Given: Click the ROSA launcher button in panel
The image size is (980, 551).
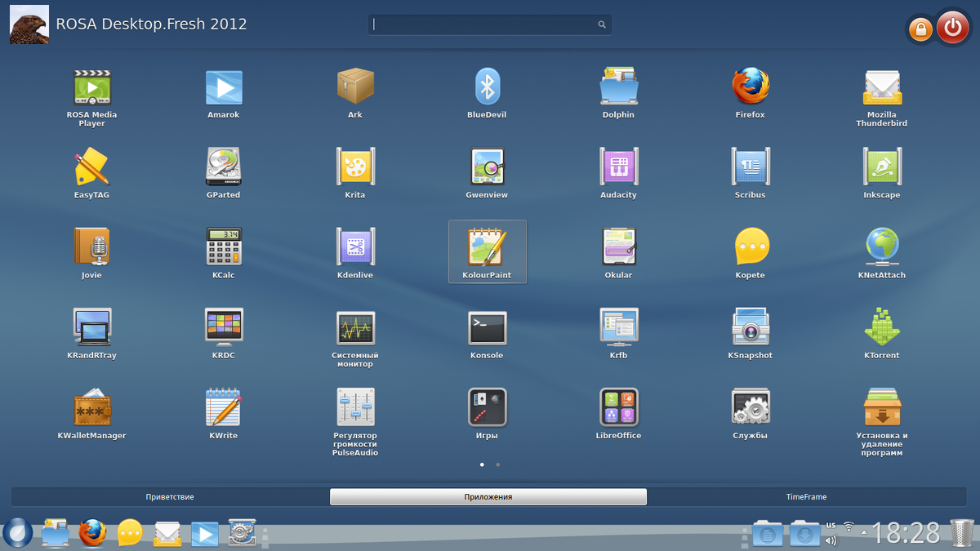Looking at the screenshot, I should click(x=17, y=533).
